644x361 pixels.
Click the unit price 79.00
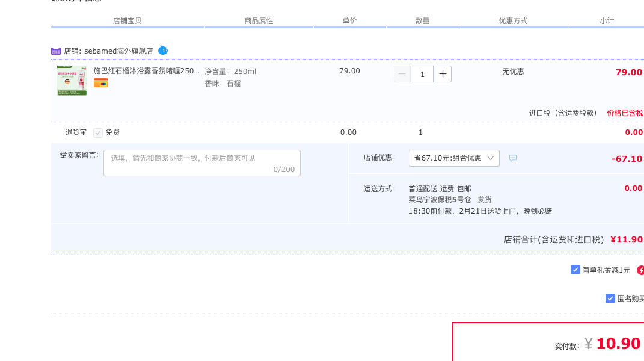click(349, 71)
